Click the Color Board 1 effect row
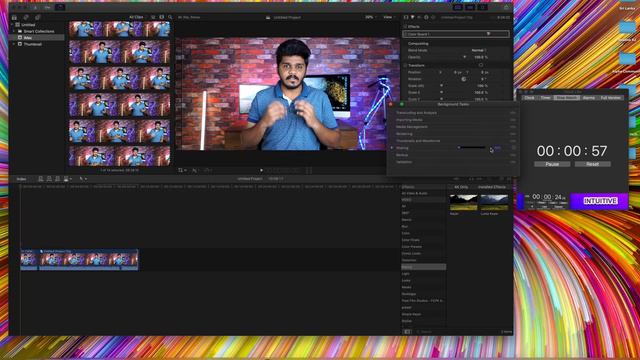Viewport: 640px width, 360px height. (x=456, y=34)
